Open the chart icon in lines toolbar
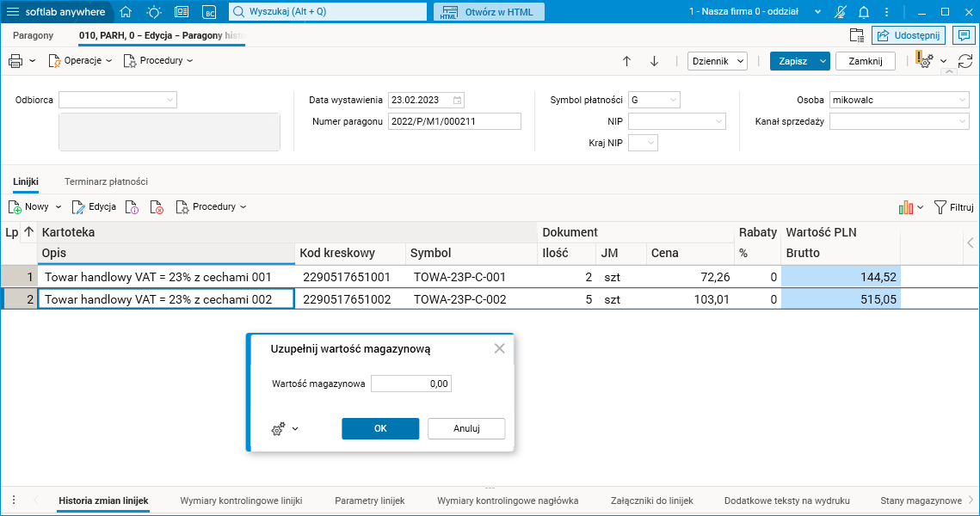This screenshot has width=980, height=516. (x=906, y=207)
